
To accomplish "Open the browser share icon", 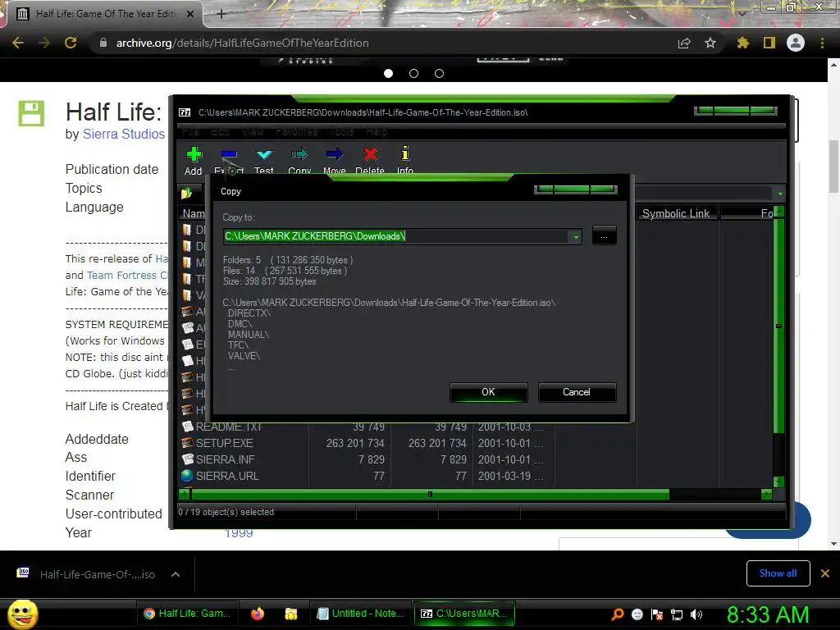I will click(684, 43).
